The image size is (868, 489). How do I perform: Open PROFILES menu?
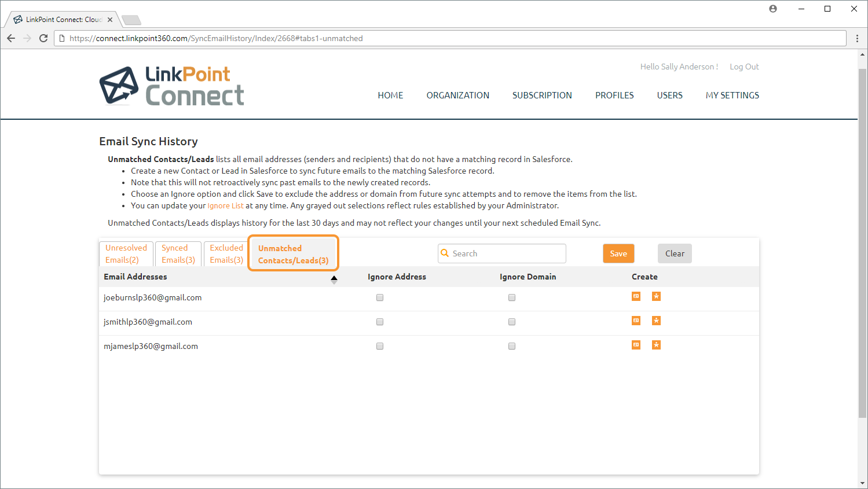(x=614, y=95)
